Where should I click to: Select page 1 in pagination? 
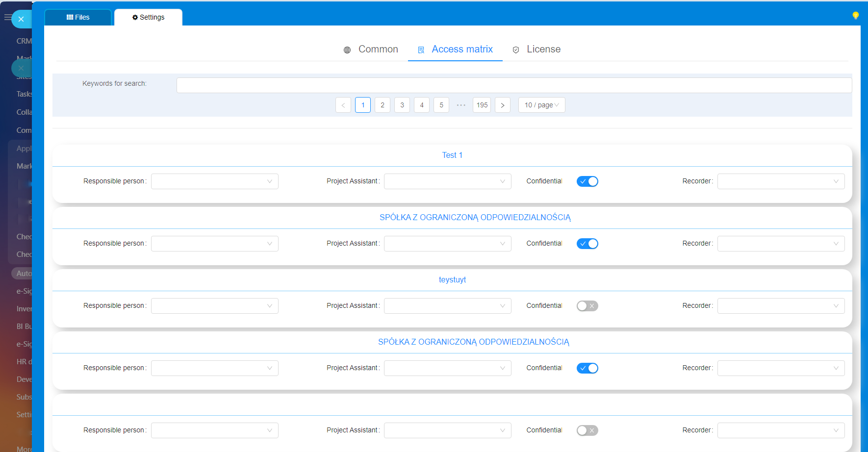(x=363, y=105)
